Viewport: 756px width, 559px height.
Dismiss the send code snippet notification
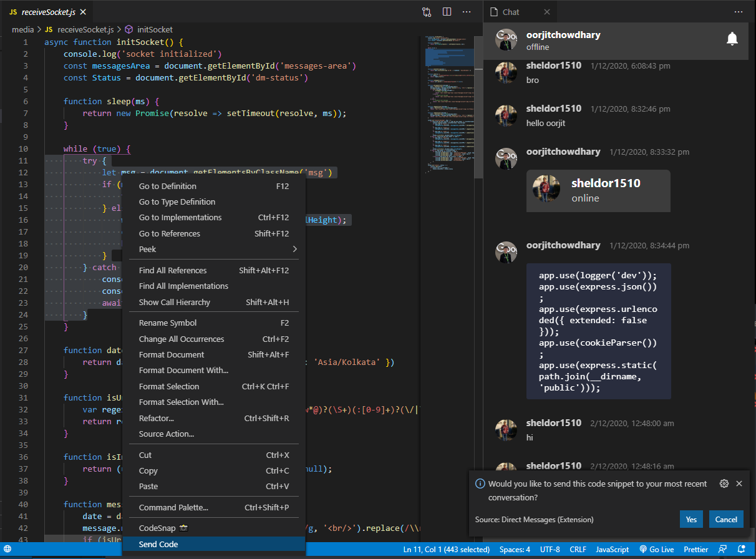coord(739,484)
